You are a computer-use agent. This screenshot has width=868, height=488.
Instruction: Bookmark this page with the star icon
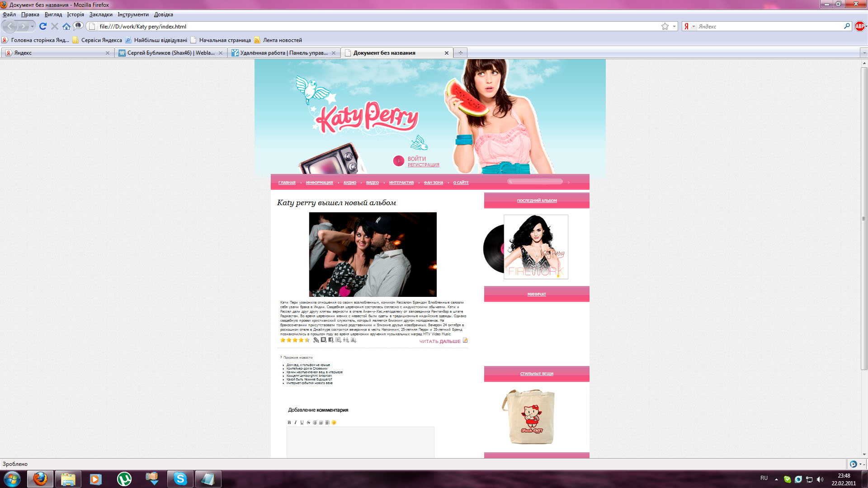pos(665,27)
